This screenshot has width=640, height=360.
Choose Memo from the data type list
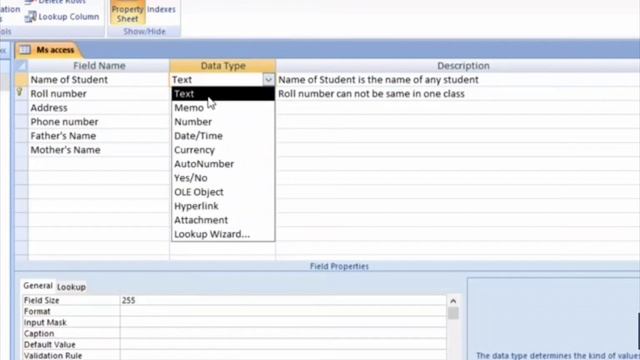click(x=223, y=108)
